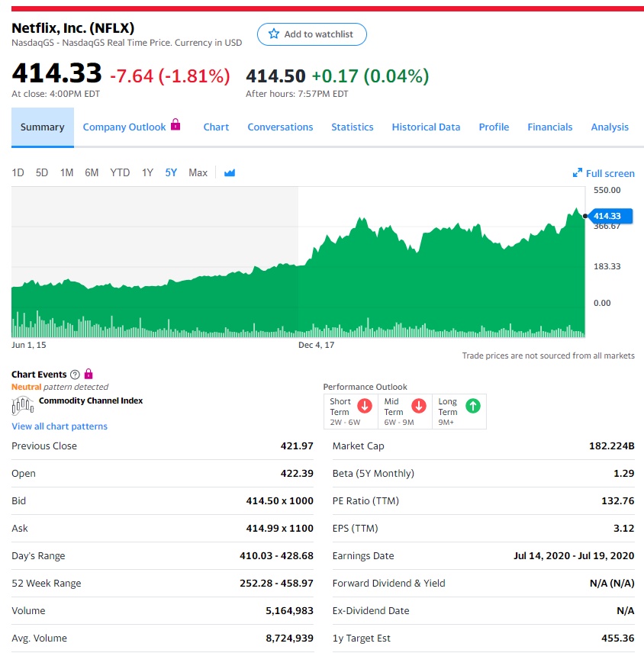Open the Summary tab
644x653 pixels.
point(43,127)
